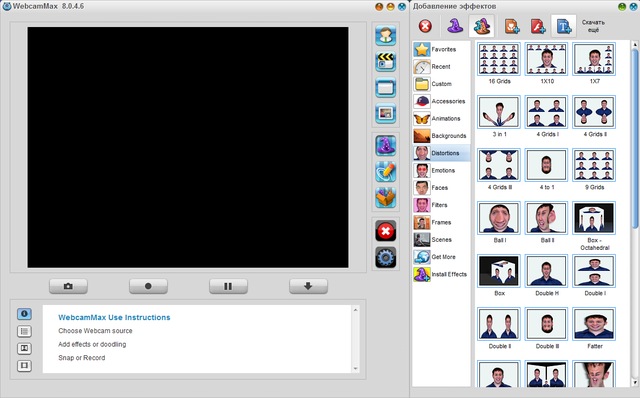640x398 pixels.
Task: Click the Скачать ещё link
Action: (593, 26)
